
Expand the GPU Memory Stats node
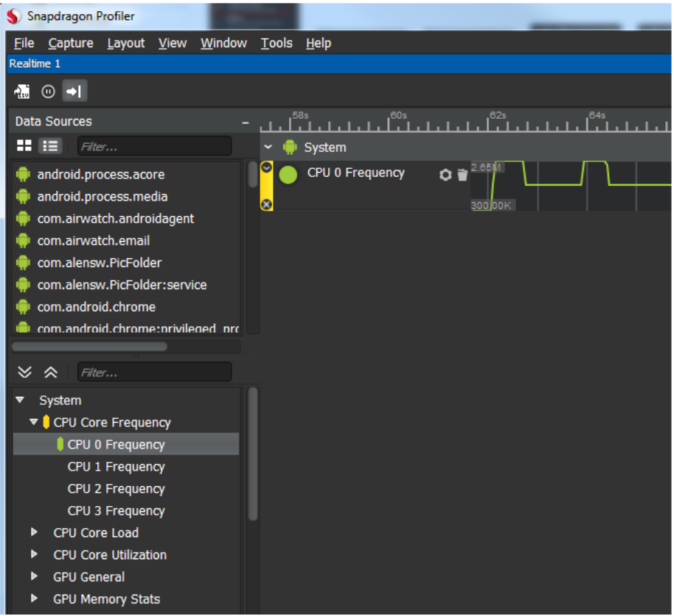coord(34,598)
